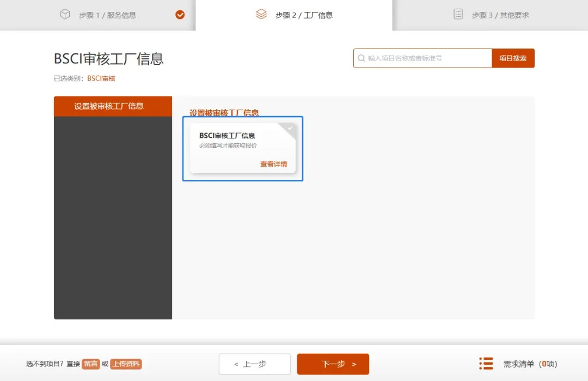Image resolution: width=588 pixels, height=381 pixels.
Task: Click the cube icon beside 步骤 1
Action: click(x=65, y=14)
